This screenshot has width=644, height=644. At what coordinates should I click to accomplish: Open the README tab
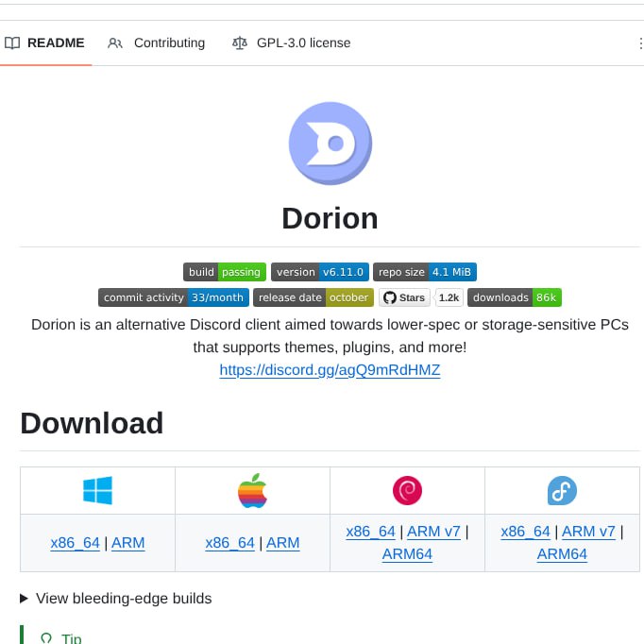pyautogui.click(x=44, y=42)
